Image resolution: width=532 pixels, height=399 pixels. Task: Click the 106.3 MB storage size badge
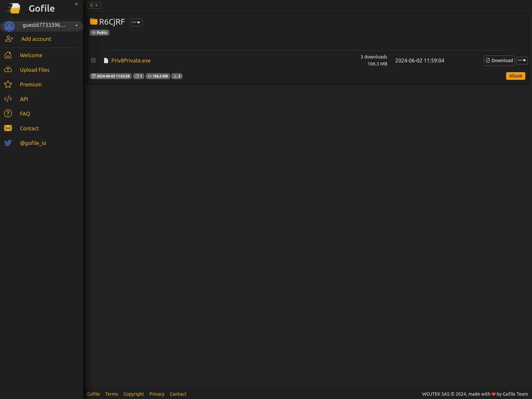point(158,76)
